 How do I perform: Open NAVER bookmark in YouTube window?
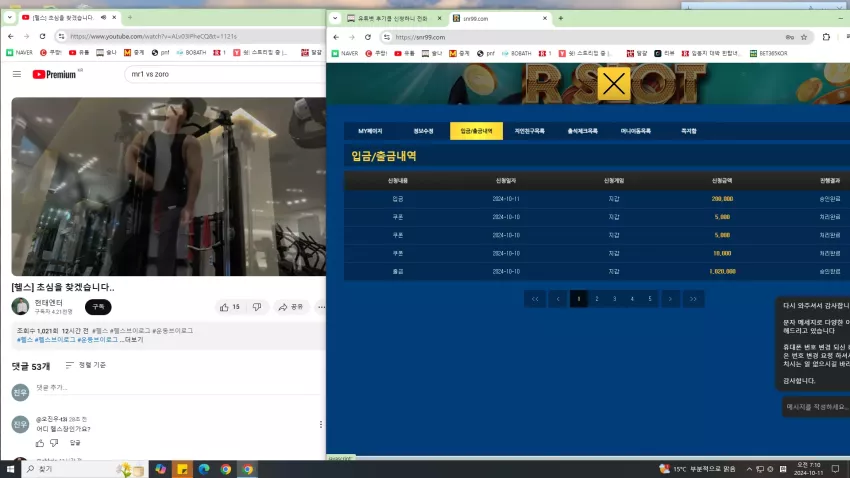(20, 53)
